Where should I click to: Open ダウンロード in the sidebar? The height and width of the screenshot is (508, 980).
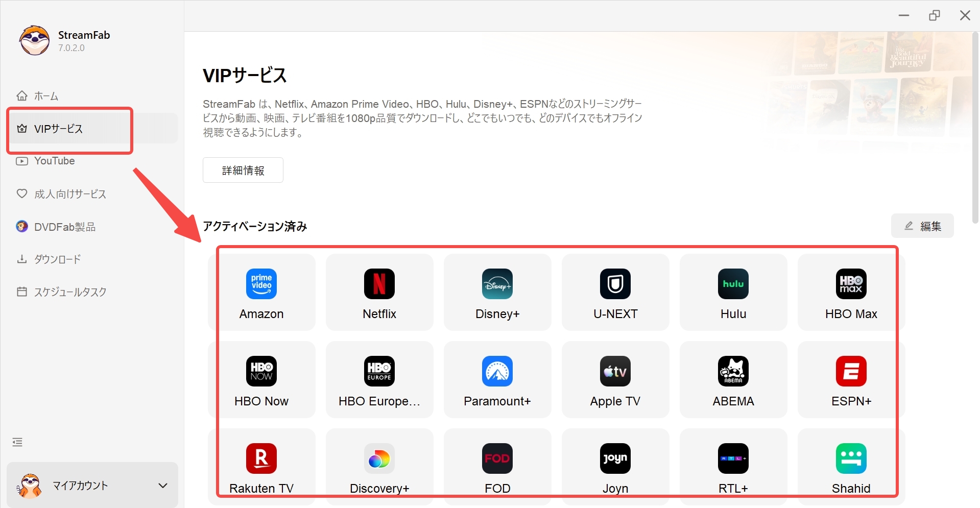(92, 259)
